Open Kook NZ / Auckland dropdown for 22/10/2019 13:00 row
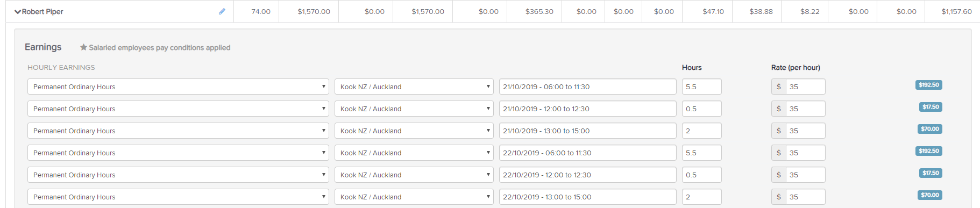 [x=414, y=197]
